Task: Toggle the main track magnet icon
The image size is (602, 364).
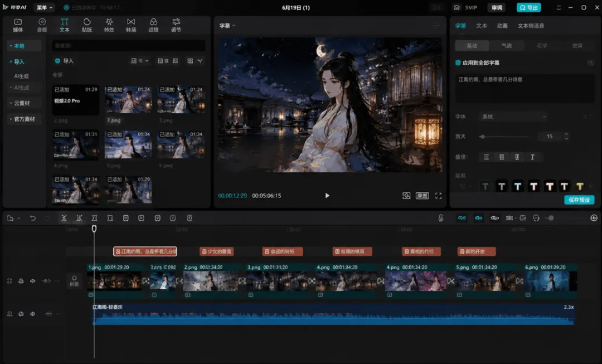Action: tap(462, 218)
